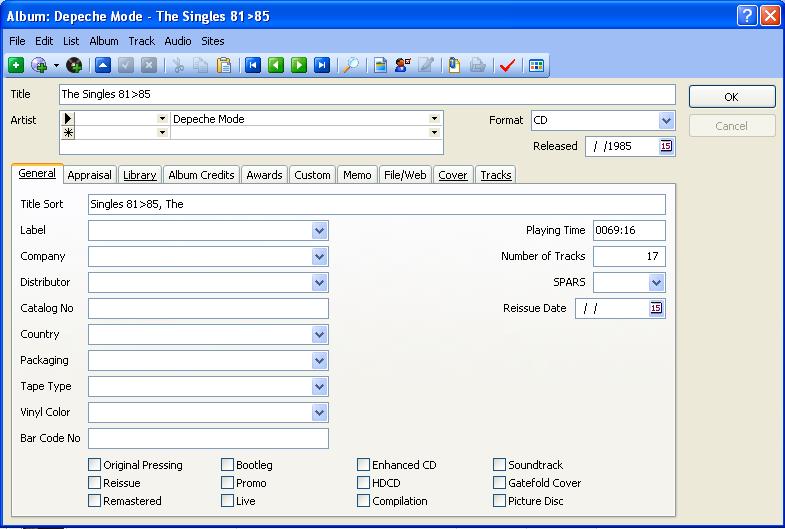Switch to the Album Credits tab

[201, 175]
